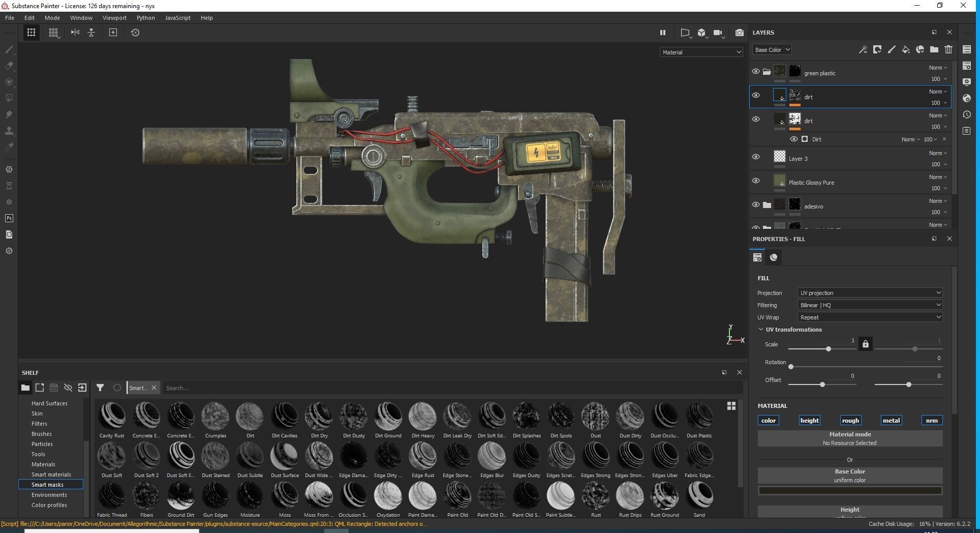Open the Help menu

206,18
